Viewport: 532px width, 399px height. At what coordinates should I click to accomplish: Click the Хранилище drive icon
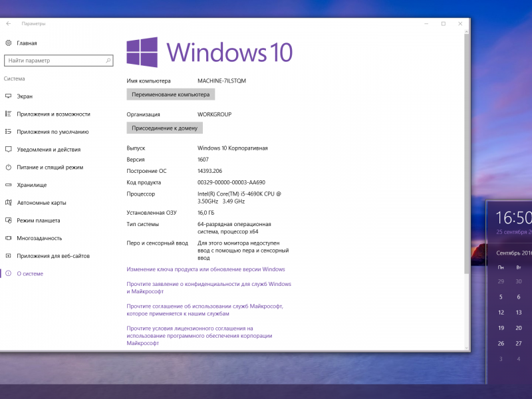(x=9, y=185)
